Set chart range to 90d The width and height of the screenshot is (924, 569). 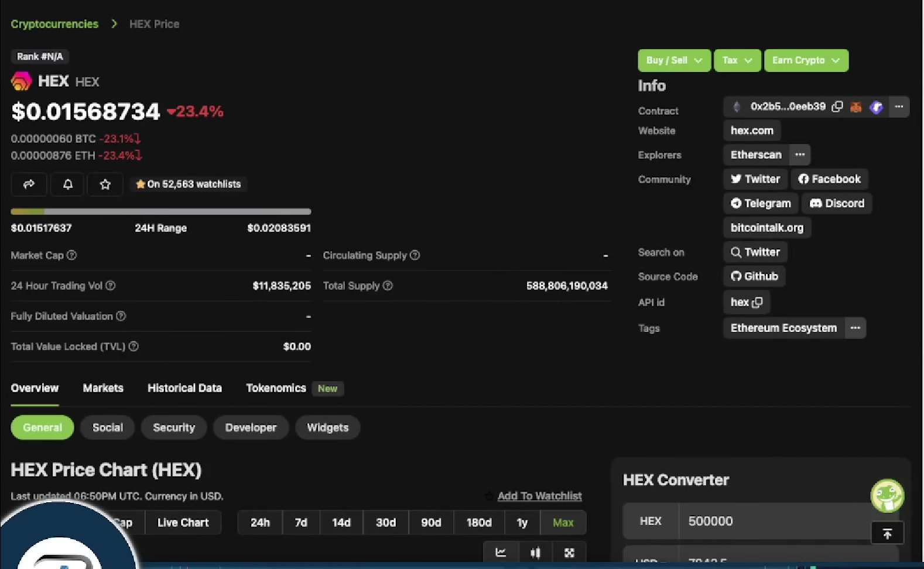[431, 523]
